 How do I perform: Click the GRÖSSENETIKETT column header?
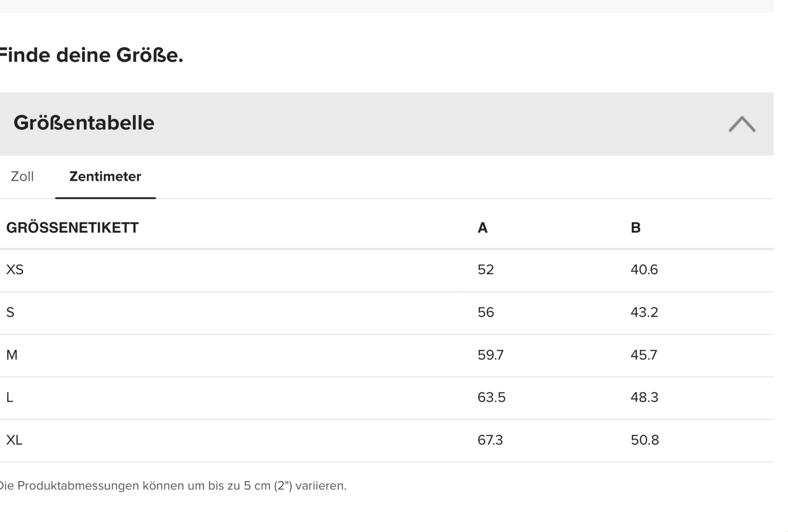[x=72, y=228]
